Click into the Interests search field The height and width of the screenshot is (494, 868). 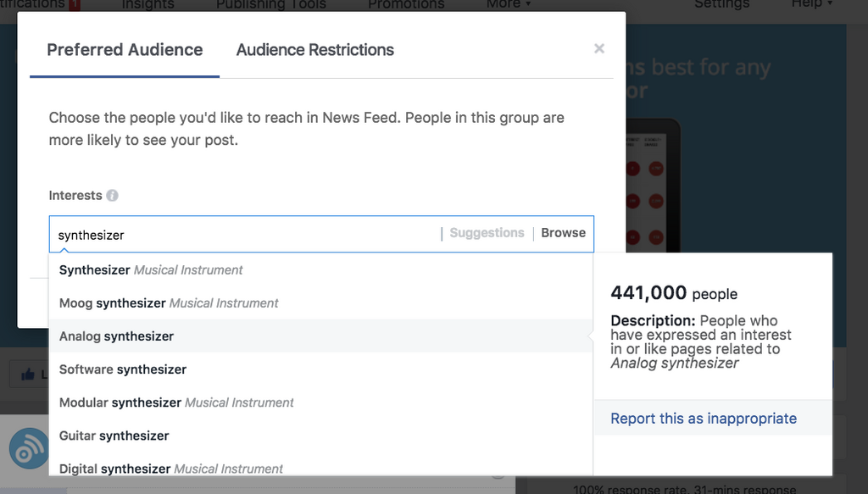point(246,235)
